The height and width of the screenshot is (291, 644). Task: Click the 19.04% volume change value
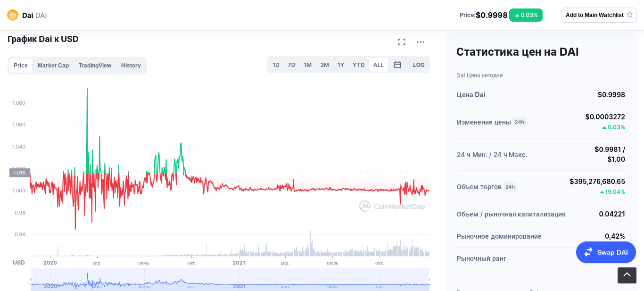pos(612,192)
